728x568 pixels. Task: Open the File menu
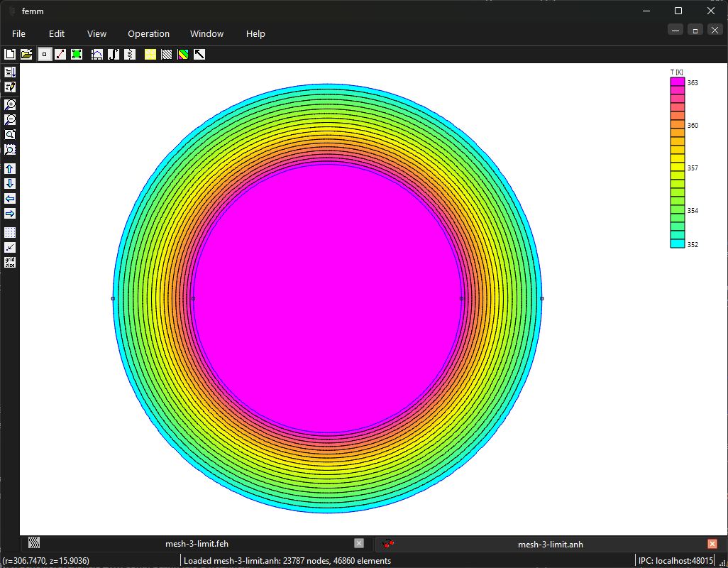coord(18,34)
